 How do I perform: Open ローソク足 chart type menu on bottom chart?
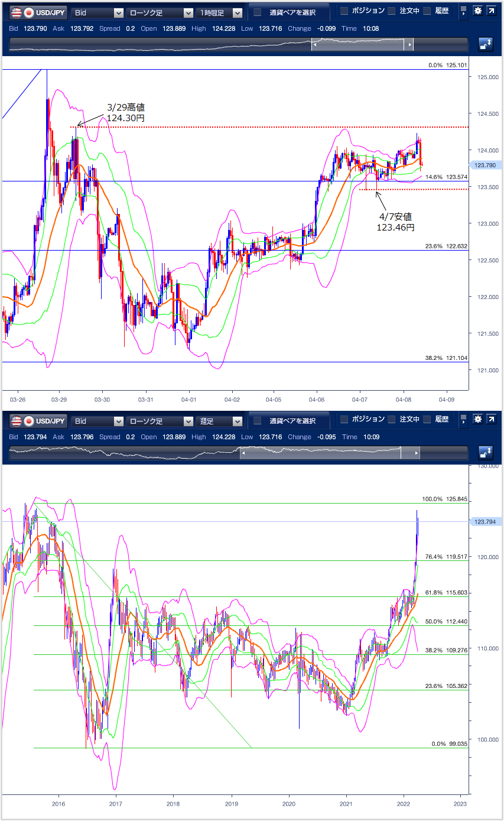tap(160, 421)
